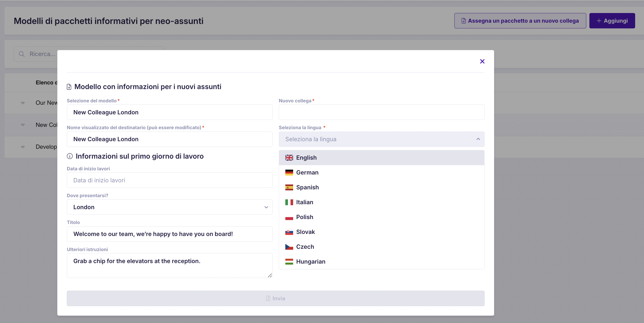The image size is (644, 323).
Task: Click the Ulteriori istruzioni text area
Action: pos(170,265)
